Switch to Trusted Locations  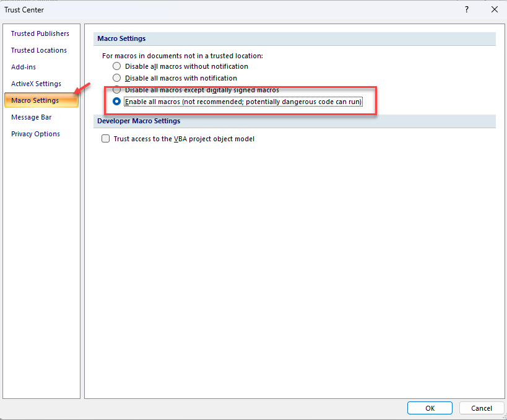click(39, 50)
